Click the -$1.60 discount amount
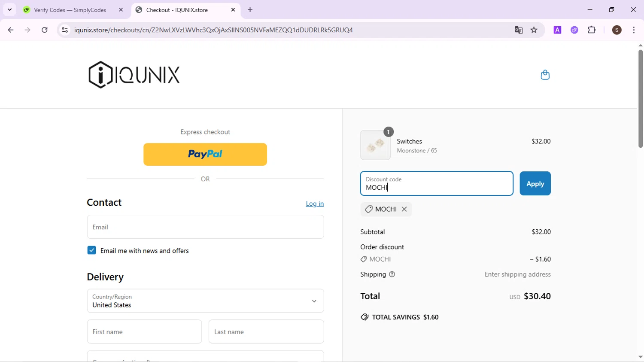Screen dimensions: 644x362 540,259
